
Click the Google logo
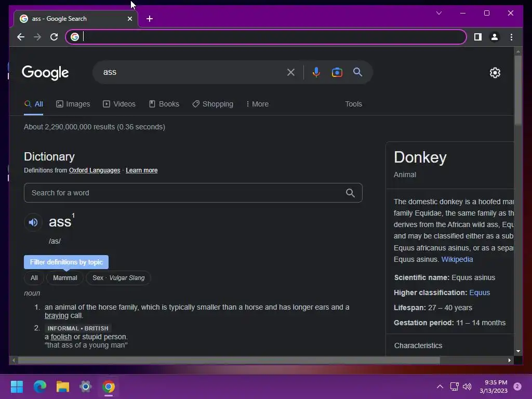point(45,72)
